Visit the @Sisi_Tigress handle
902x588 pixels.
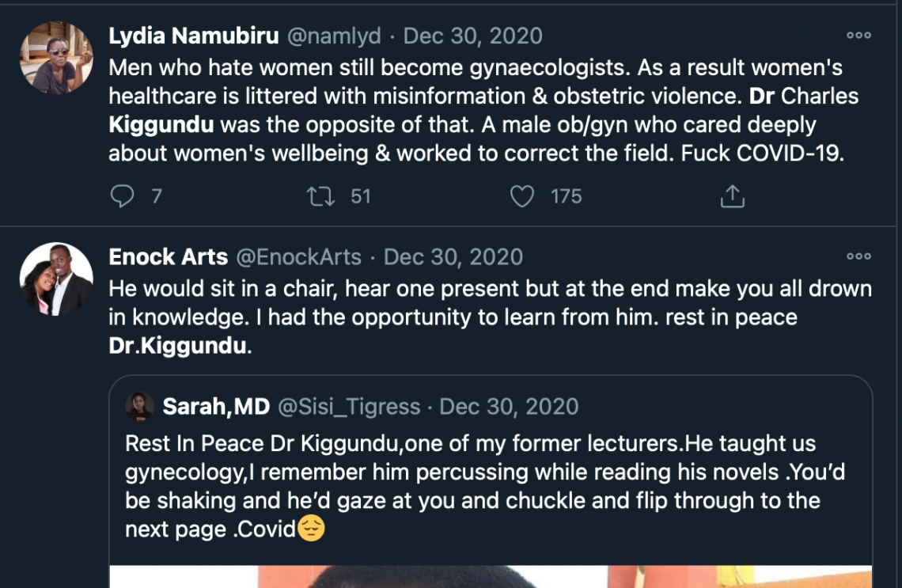pos(348,407)
